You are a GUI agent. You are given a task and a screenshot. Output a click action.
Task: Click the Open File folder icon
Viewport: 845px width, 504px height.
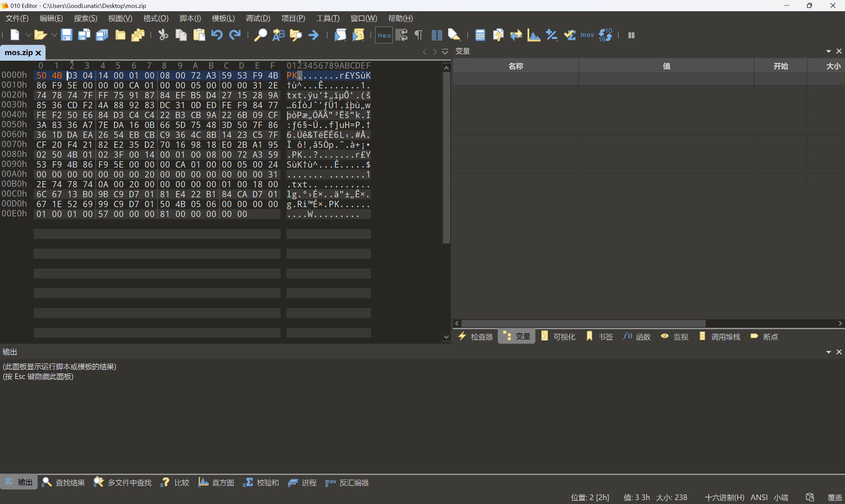click(x=40, y=35)
